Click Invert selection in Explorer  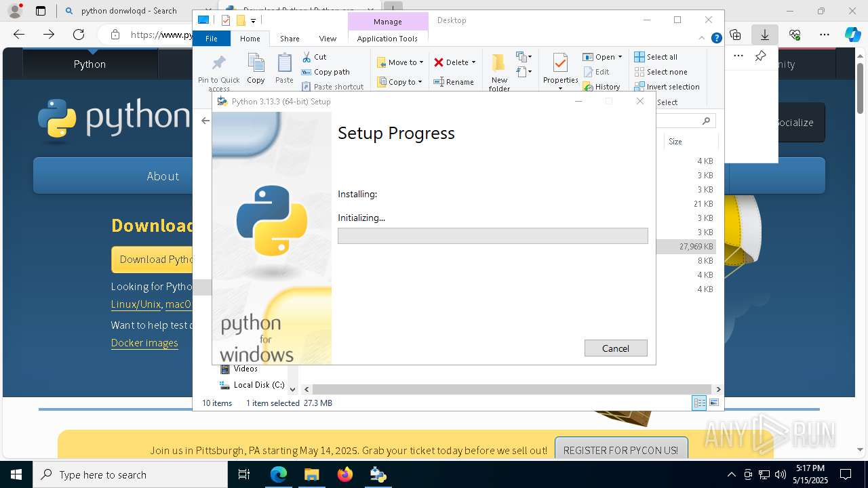pyautogui.click(x=667, y=87)
